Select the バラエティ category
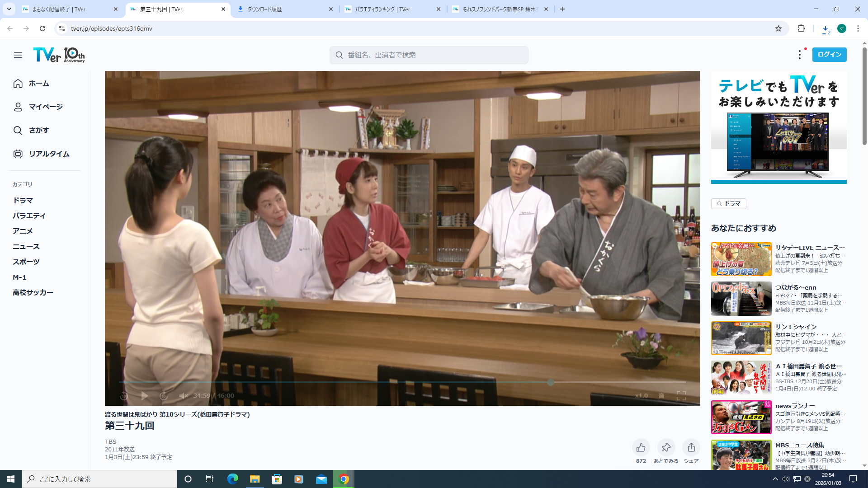Image resolution: width=868 pixels, height=488 pixels. click(29, 216)
